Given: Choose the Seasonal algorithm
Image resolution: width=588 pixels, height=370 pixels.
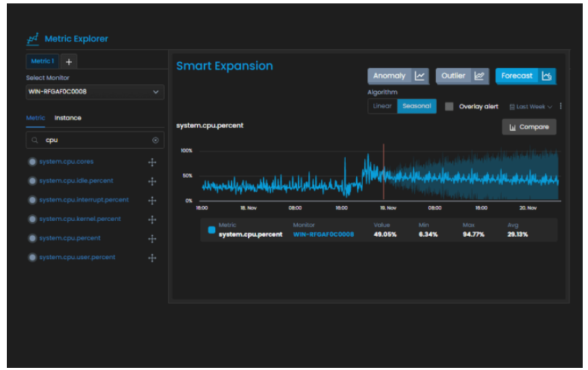Looking at the screenshot, I should click(416, 106).
